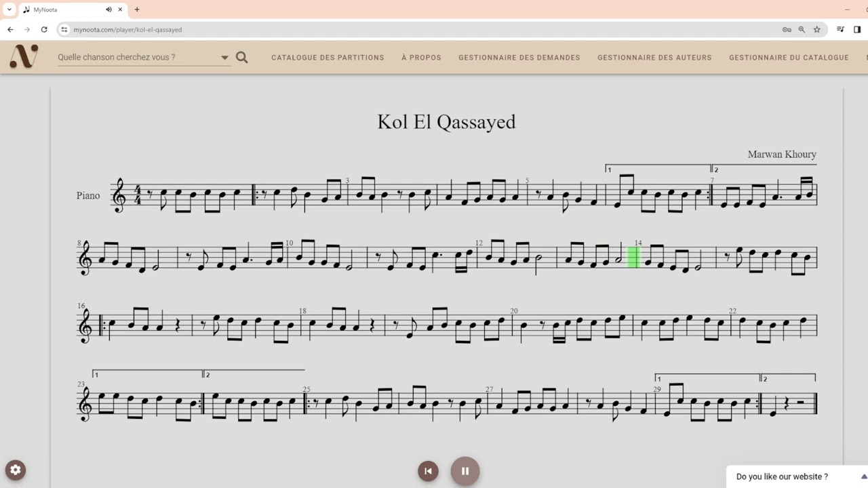This screenshot has height=488, width=868.
Task: Reload the current page
Action: [x=44, y=29]
